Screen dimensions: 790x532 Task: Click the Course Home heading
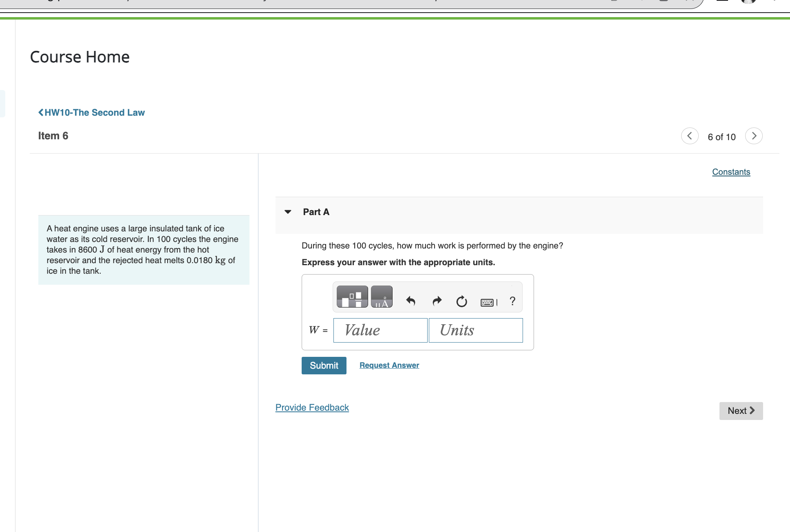point(80,57)
